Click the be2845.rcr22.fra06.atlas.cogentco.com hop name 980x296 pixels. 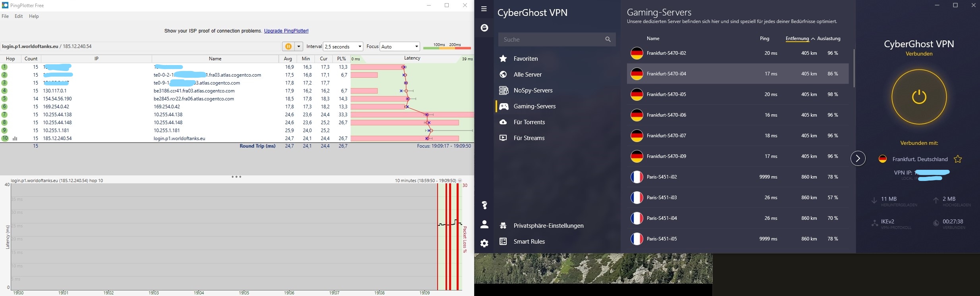pyautogui.click(x=194, y=99)
